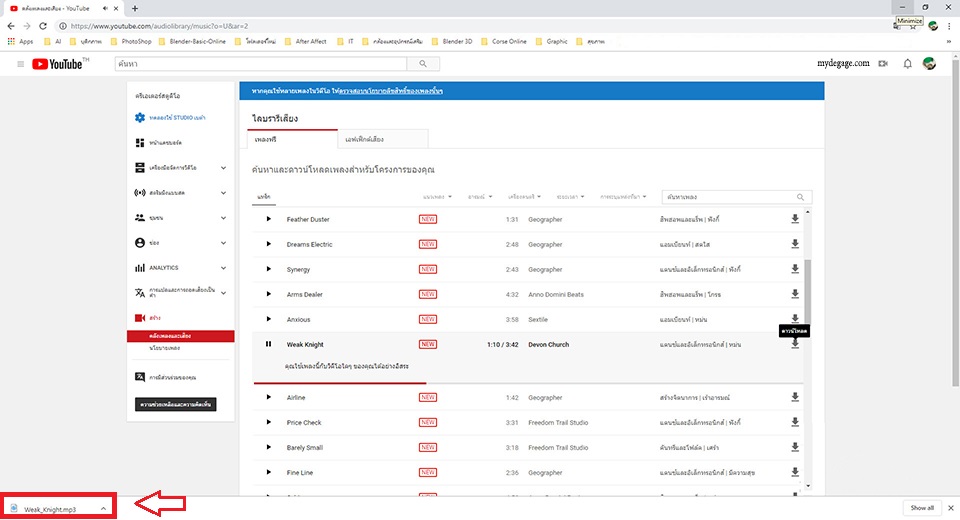Switch to the Sound Effects tab
960x520 pixels.
point(383,139)
